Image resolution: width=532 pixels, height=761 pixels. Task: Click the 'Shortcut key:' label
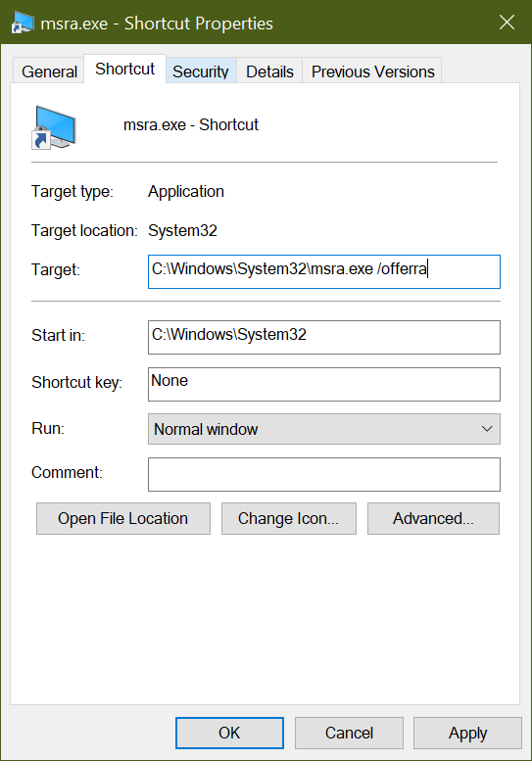pos(76,382)
